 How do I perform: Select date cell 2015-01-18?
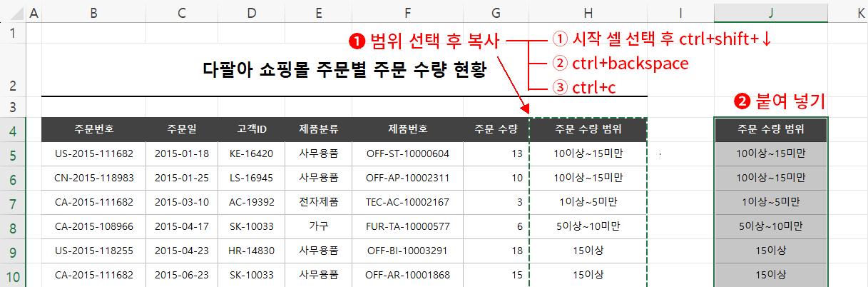[x=182, y=154]
